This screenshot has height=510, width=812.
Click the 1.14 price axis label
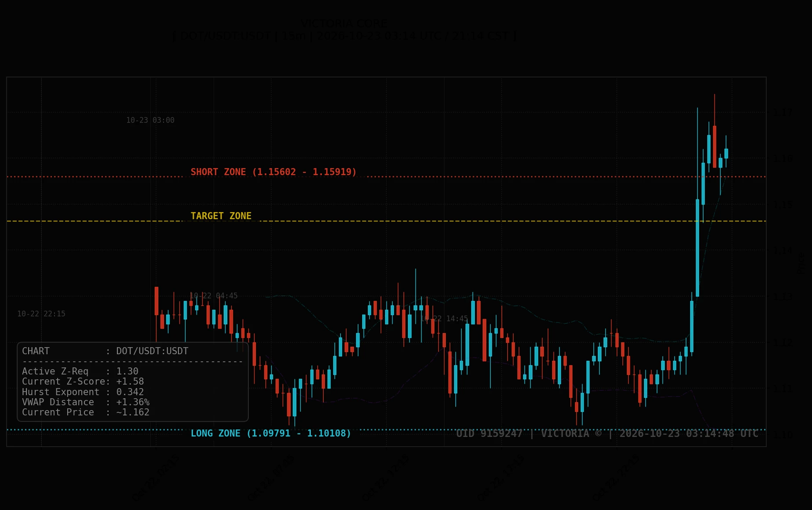pyautogui.click(x=783, y=250)
